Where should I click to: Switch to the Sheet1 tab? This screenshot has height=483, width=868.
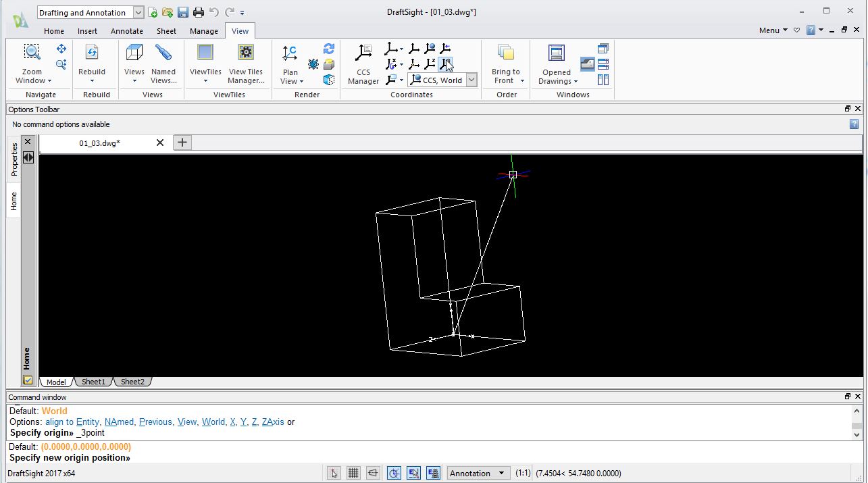pos(93,382)
